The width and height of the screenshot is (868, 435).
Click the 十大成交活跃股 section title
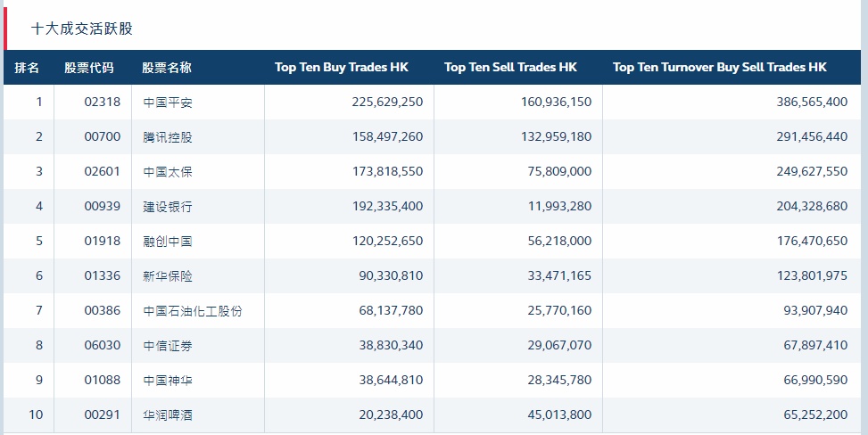[x=82, y=29]
